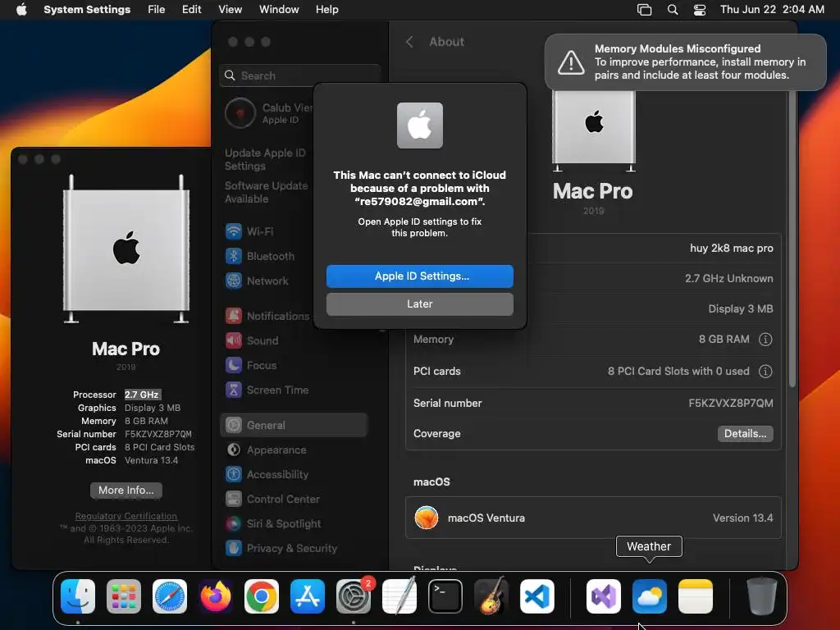Open TextEdit from the Dock

pos(399,596)
